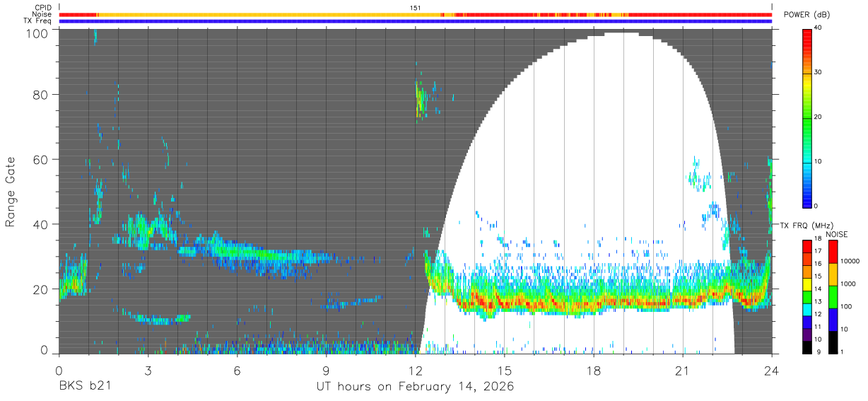The height and width of the screenshot is (401, 868).
Task: Click the power scale value 30
Action: [x=819, y=73]
